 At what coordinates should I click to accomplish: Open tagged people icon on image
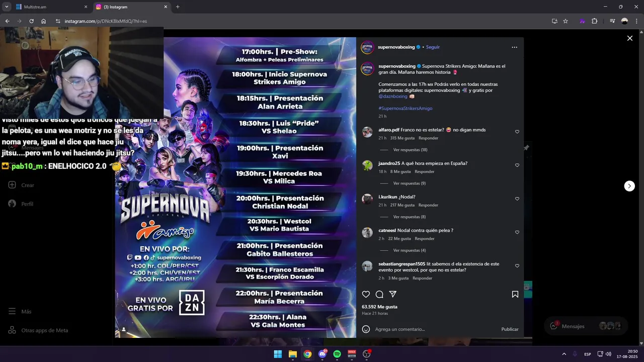[x=124, y=329]
